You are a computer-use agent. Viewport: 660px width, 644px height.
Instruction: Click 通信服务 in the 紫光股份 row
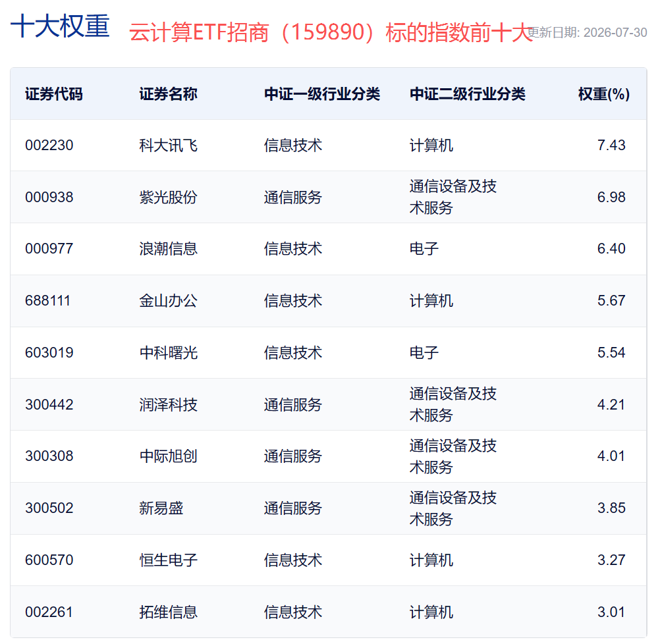293,197
